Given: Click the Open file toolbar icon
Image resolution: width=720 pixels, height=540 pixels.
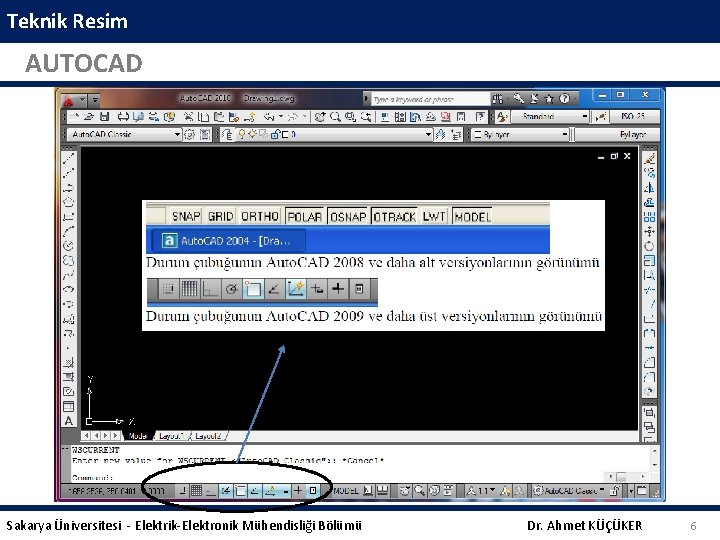Looking at the screenshot, I should [x=89, y=117].
